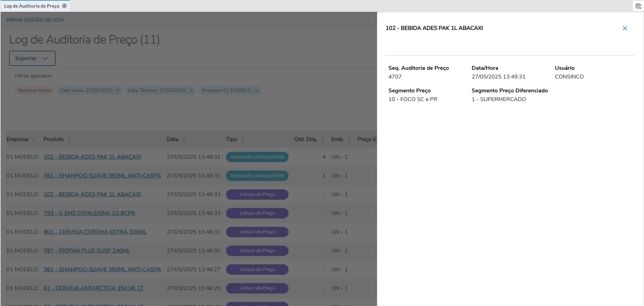The image size is (644, 306).
Task: Click date 27/05/2025 13:46:31 in CORONA row
Action: pos(193,232)
